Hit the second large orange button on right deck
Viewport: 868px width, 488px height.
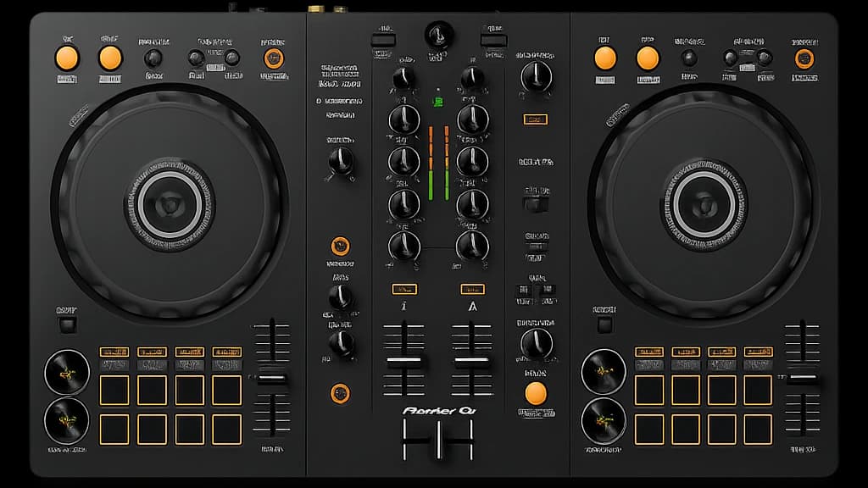tap(648, 58)
